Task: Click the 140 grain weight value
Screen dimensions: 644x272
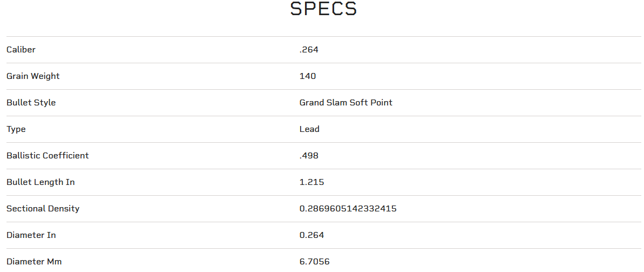Action: 308,76
